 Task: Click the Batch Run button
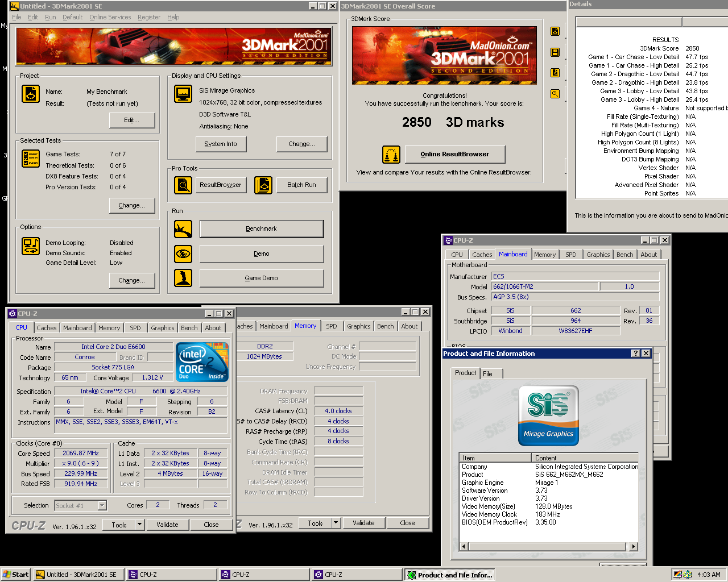tap(301, 185)
